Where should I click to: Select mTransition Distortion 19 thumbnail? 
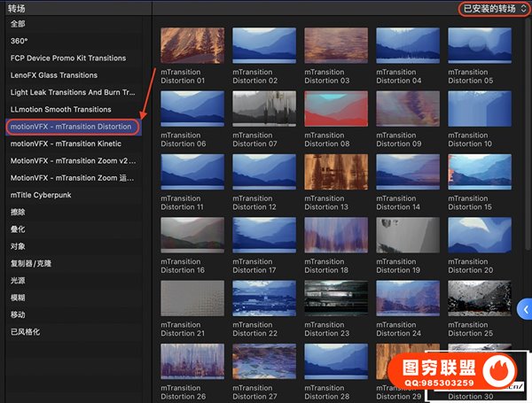click(x=407, y=236)
